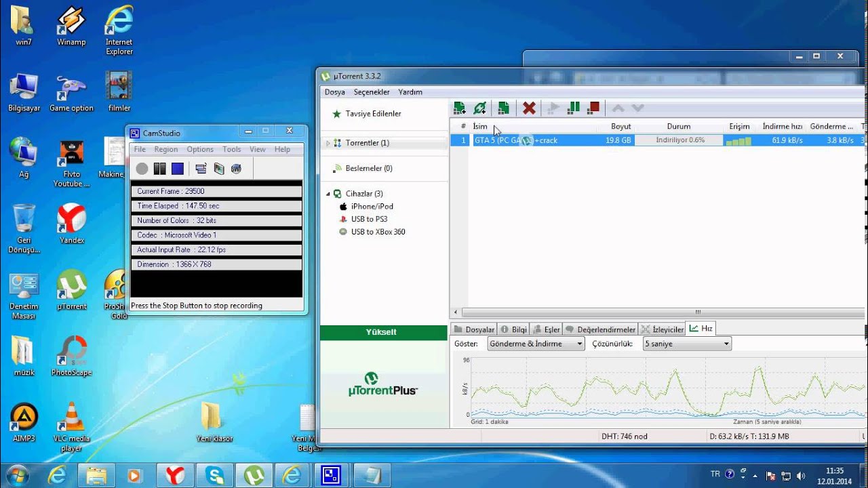Click the TR language indicator

pos(715,474)
